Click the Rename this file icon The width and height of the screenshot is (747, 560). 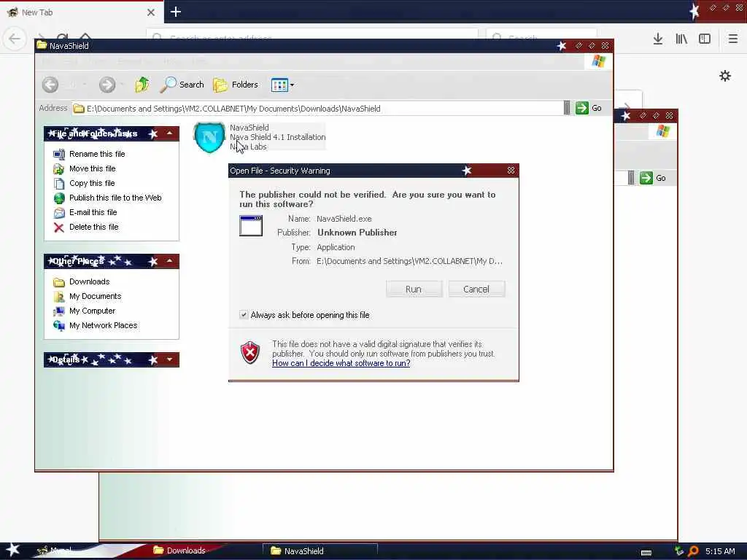coord(59,155)
